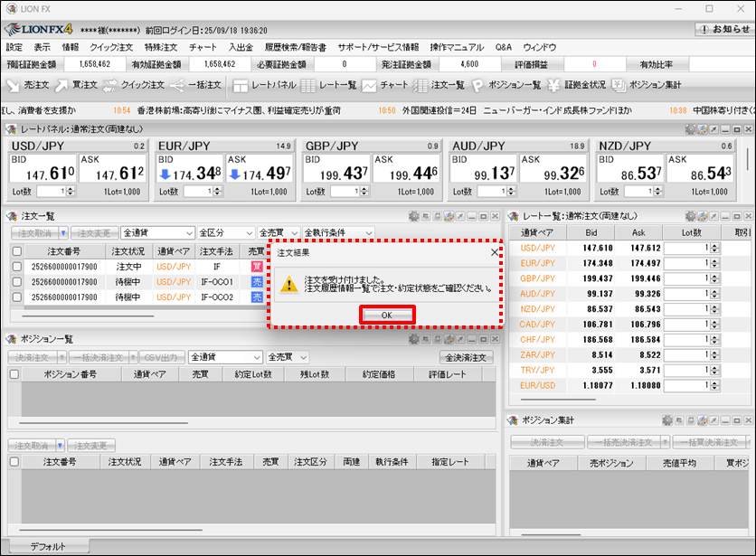Open the 売注文 sell order tool

pos(28,85)
